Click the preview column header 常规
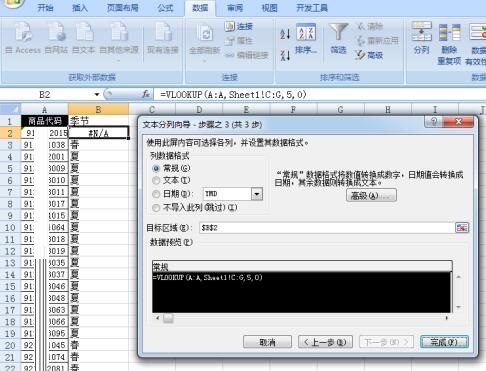Image resolution: width=486 pixels, height=371 pixels. (x=302, y=267)
